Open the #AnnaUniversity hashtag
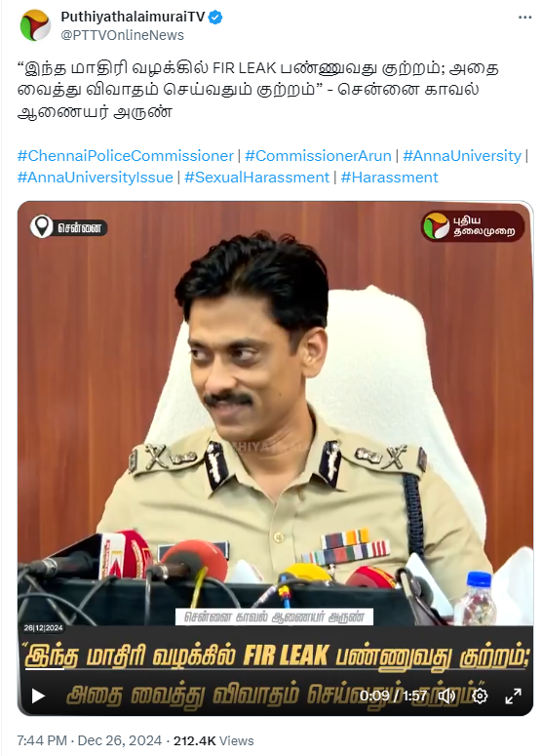The image size is (542, 756). pyautogui.click(x=462, y=156)
